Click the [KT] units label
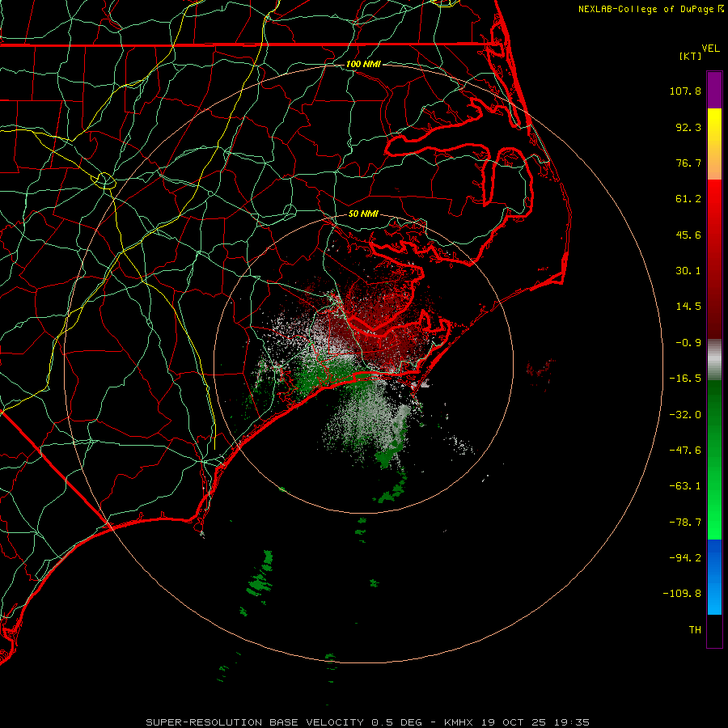Screen dimensions: 728x728 [691, 56]
